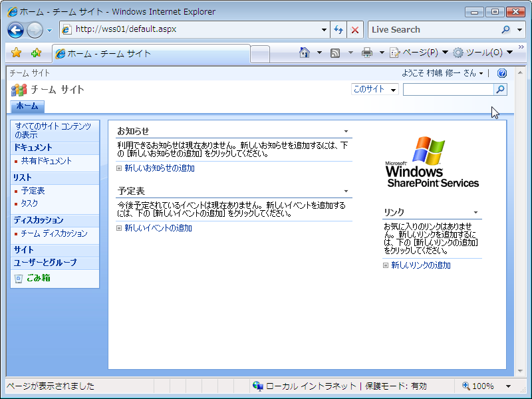Open the お知らせ web part menu arrow
Image resolution: width=532 pixels, height=399 pixels.
click(x=346, y=132)
